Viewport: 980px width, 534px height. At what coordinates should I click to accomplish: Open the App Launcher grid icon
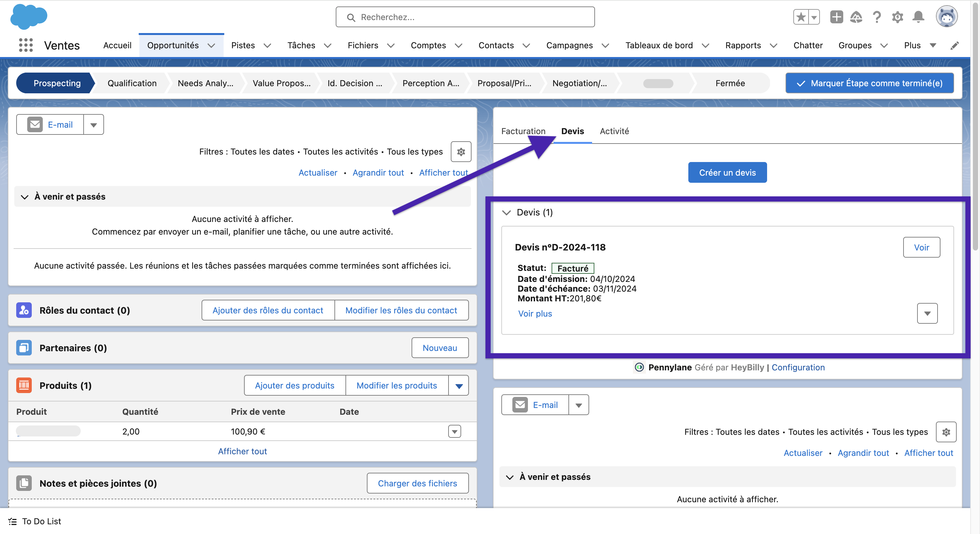click(x=26, y=45)
